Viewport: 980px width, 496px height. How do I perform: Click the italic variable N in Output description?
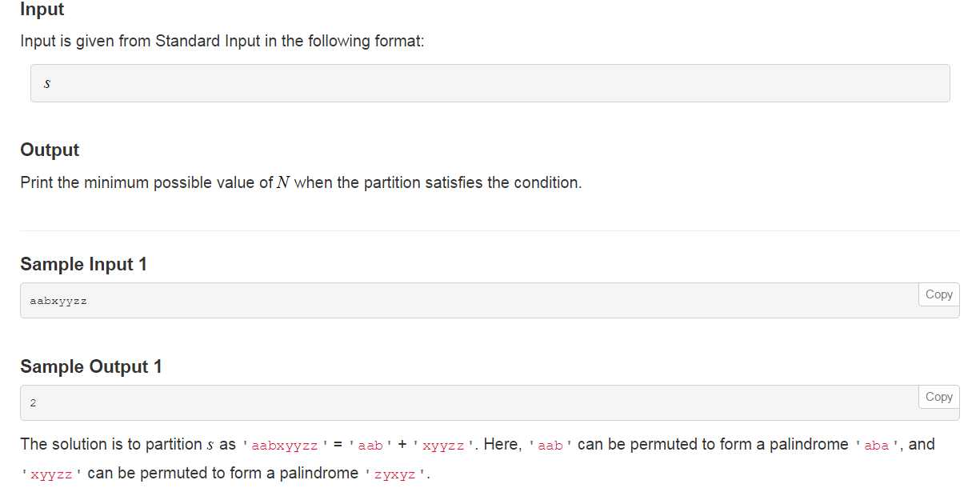[x=283, y=182]
